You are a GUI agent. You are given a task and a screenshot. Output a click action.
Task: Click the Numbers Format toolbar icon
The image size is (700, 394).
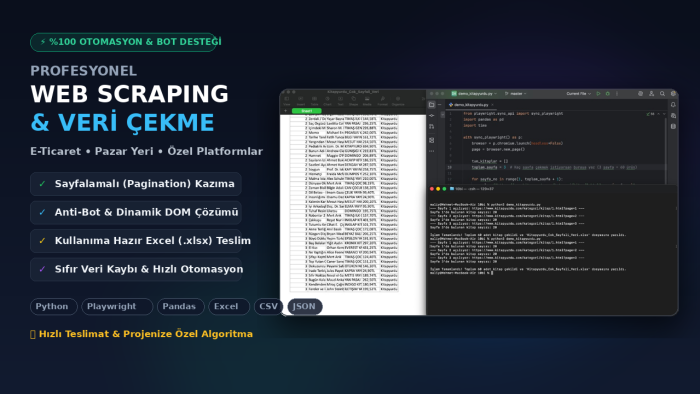tap(383, 101)
